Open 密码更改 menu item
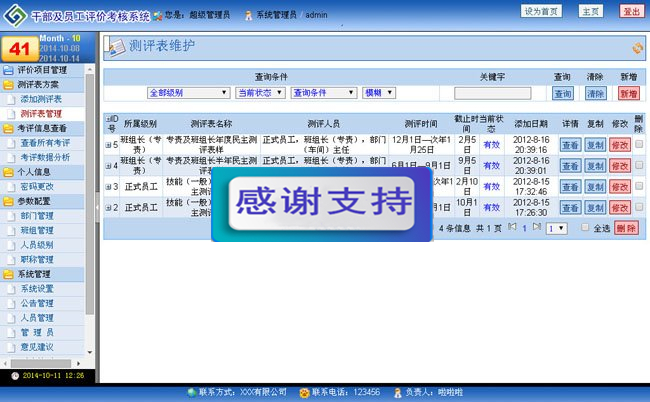Viewport: 650px width, 402px height. pyautogui.click(x=37, y=187)
